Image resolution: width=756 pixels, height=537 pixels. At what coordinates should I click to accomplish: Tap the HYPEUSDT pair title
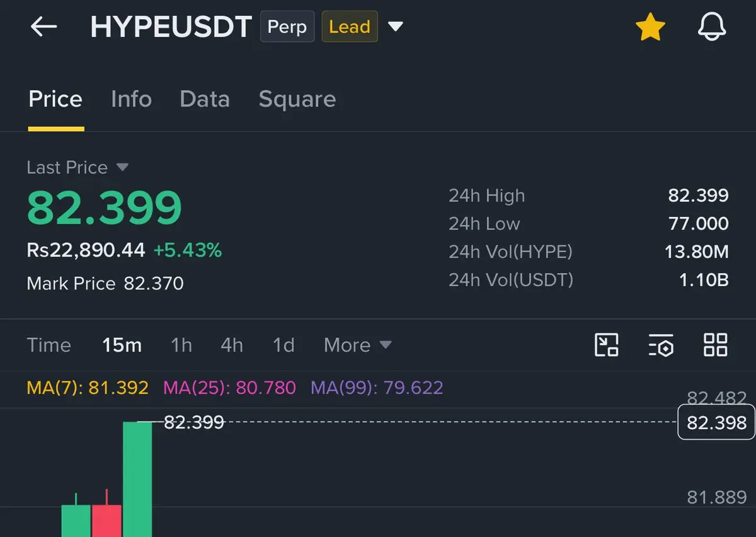(x=171, y=27)
